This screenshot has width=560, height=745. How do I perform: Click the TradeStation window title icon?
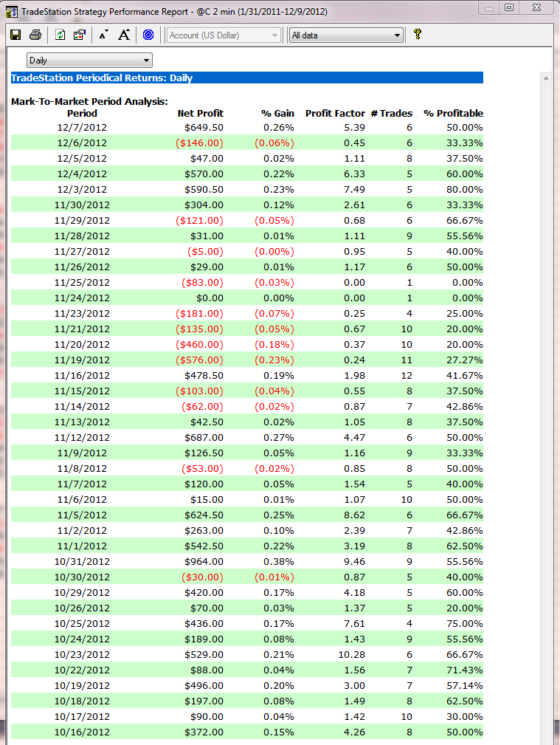pyautogui.click(x=11, y=12)
